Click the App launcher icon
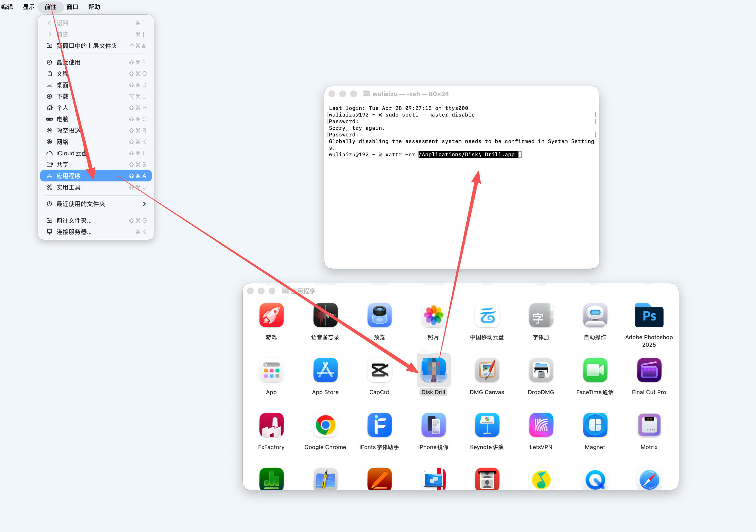Viewport: 756px width, 532px height. pyautogui.click(x=271, y=370)
